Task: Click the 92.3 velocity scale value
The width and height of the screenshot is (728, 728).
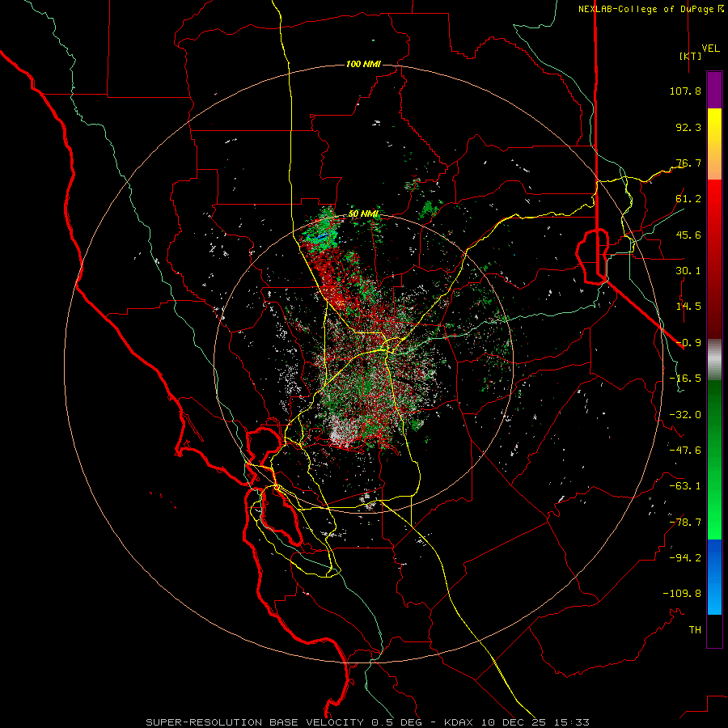Action: pyautogui.click(x=688, y=127)
